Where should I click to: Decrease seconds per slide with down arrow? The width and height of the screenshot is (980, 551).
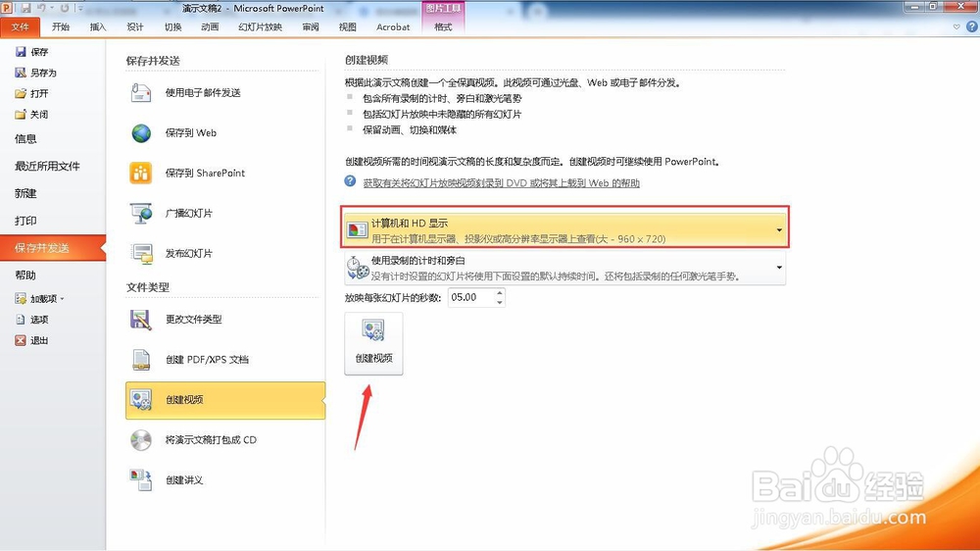point(500,302)
